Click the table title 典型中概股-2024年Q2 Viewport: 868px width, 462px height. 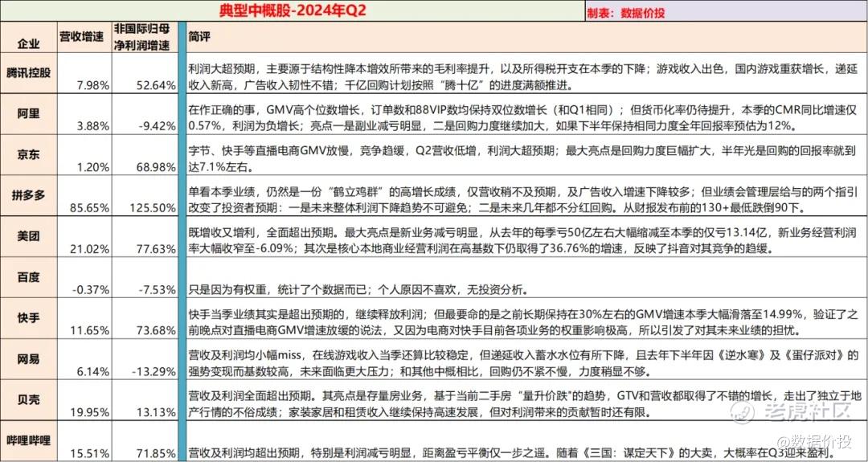coord(293,11)
